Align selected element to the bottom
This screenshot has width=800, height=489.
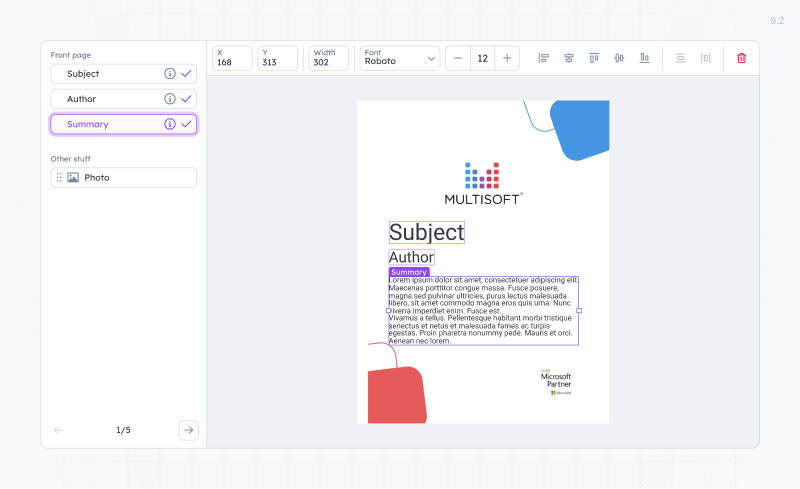[x=644, y=58]
